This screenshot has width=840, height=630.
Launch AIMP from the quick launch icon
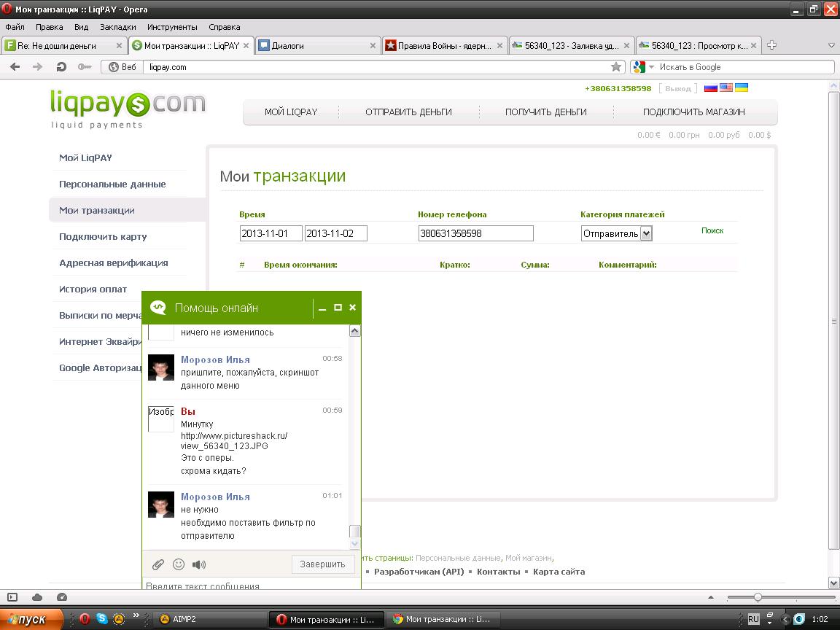[119, 619]
